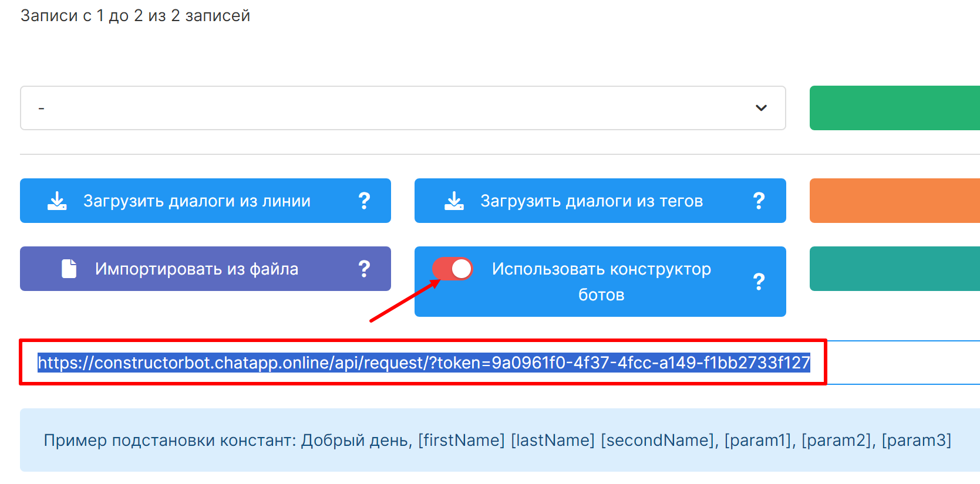Click the "Записи с 1 до 2" records text

(136, 16)
